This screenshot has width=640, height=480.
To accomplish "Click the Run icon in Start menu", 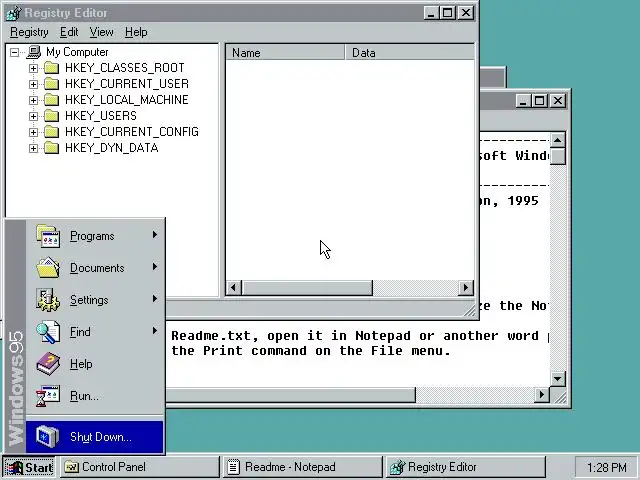I will 48,396.
